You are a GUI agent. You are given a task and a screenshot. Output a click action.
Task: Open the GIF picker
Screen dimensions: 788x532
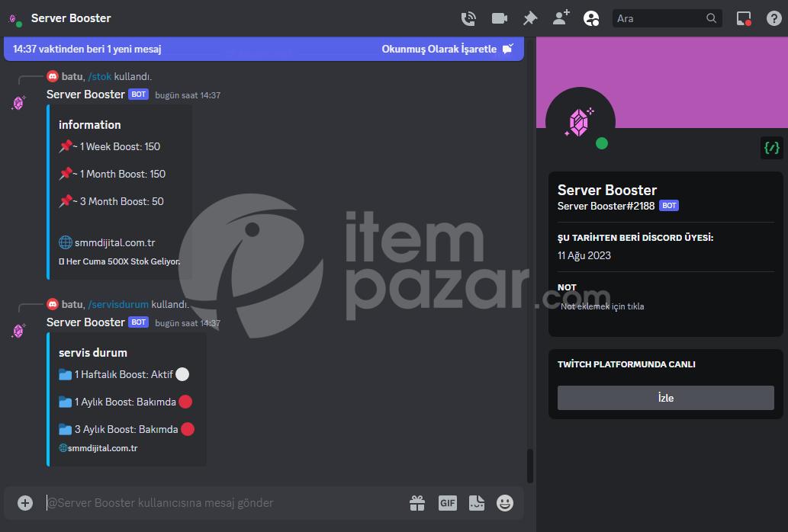pos(447,503)
